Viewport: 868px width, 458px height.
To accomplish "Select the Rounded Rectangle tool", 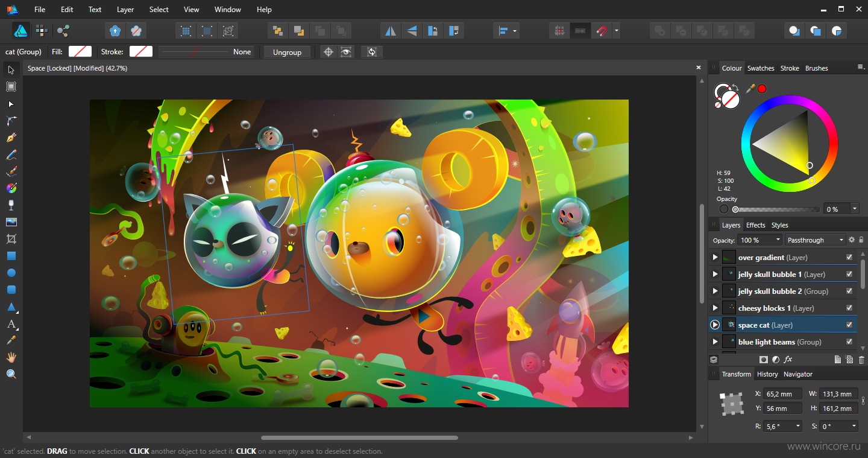I will 11,290.
